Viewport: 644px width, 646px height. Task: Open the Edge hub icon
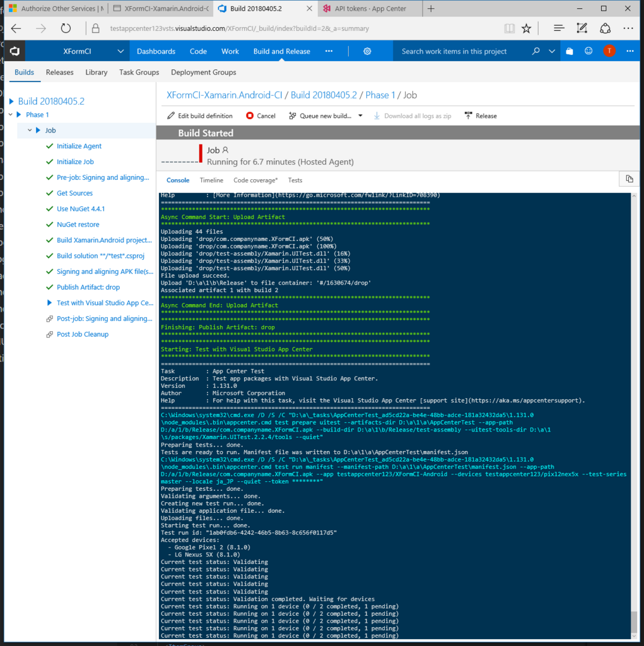click(559, 28)
